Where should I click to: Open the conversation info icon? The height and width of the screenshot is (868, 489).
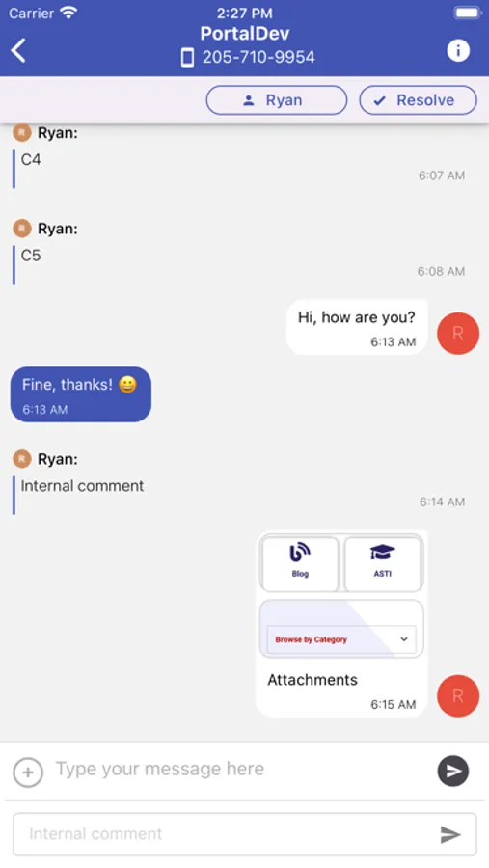458,50
